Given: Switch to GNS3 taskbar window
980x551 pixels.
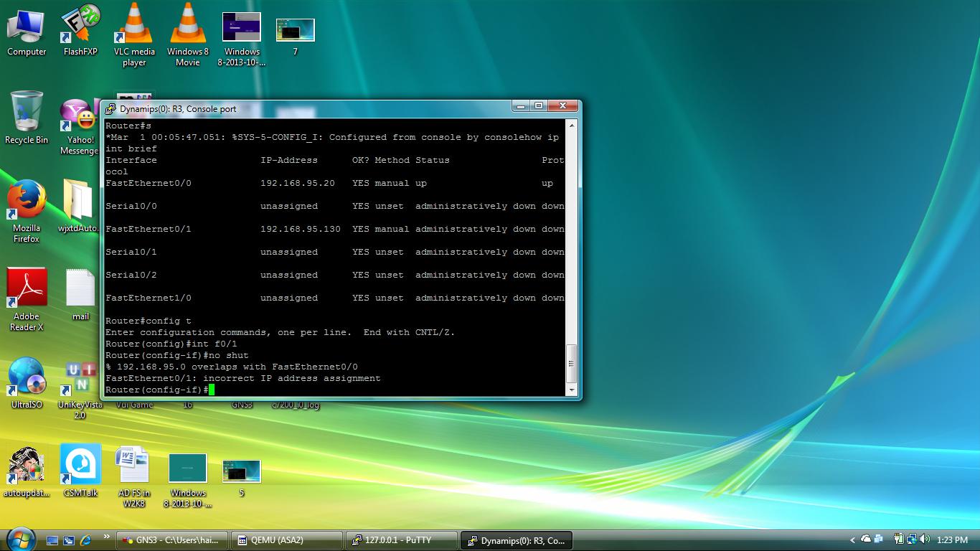Looking at the screenshot, I should 172,540.
